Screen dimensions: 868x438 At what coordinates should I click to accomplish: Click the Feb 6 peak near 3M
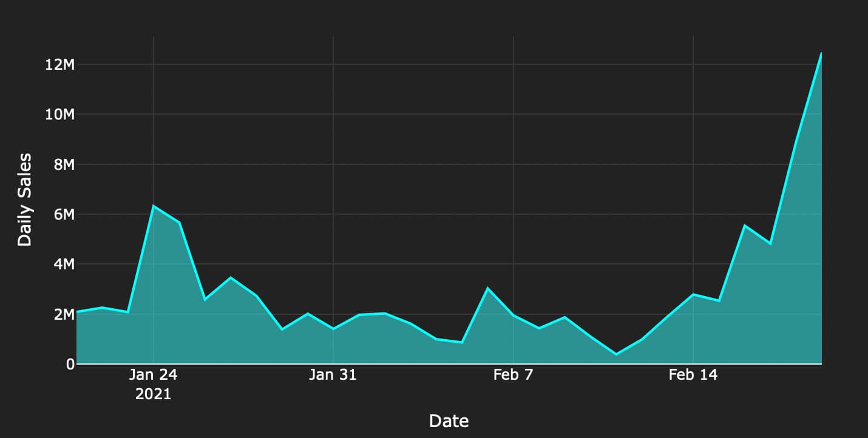[x=488, y=288]
